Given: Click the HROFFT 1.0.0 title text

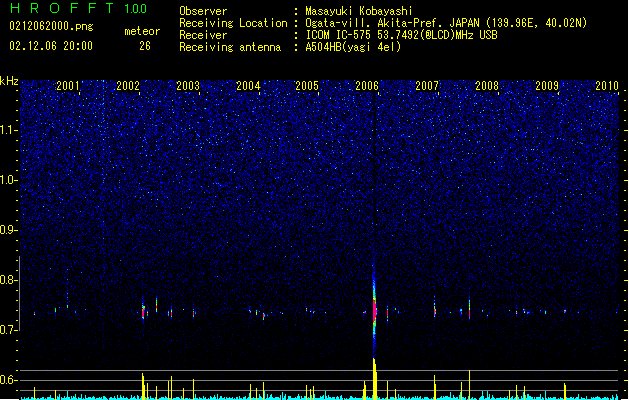Looking at the screenshot, I should [79, 8].
